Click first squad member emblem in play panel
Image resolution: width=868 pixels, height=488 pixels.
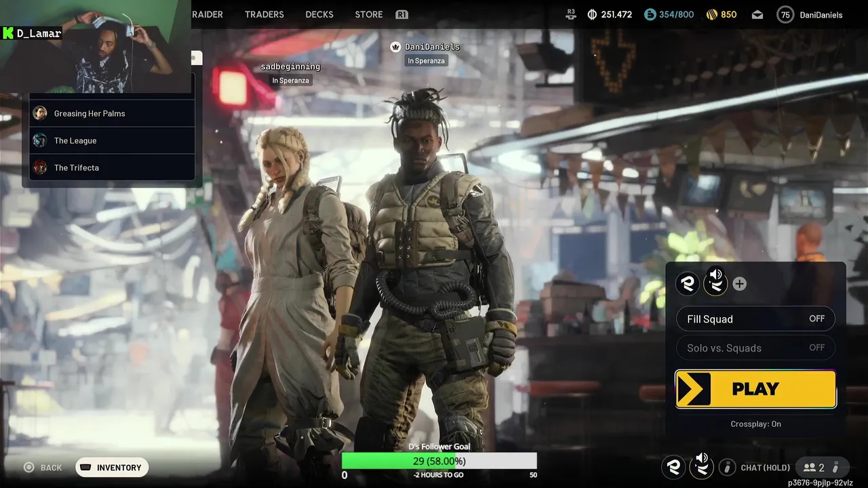[x=688, y=283]
